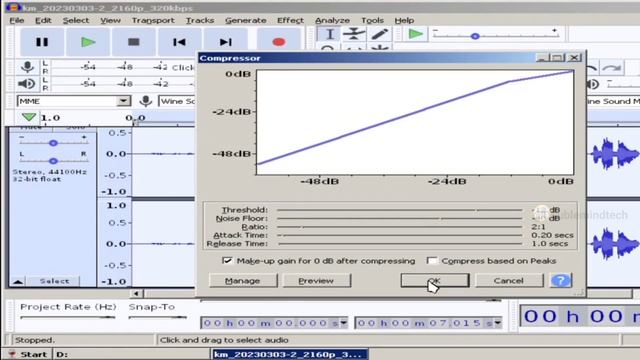Open the Tracks menu

coord(200,20)
